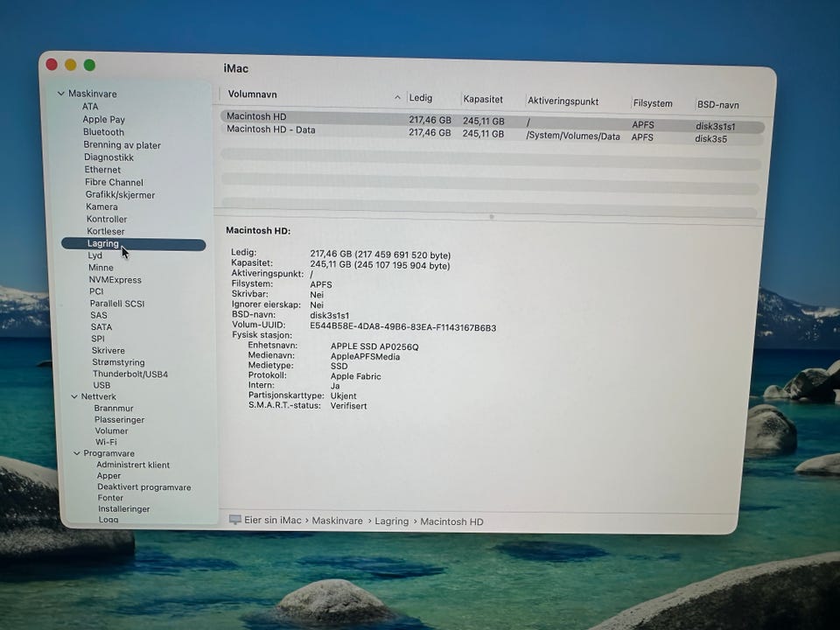840x630 pixels.
Task: Select Brannmur under Nettverk
Action: [x=114, y=409]
